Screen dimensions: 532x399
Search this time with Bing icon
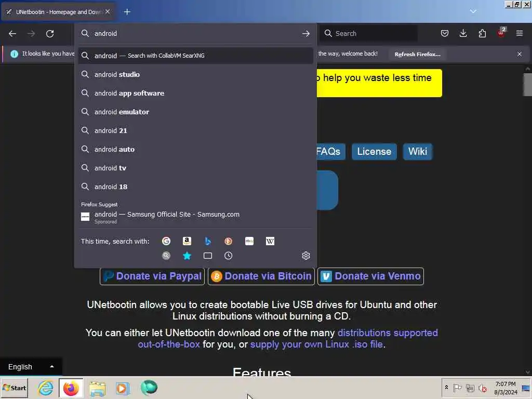[x=208, y=241]
